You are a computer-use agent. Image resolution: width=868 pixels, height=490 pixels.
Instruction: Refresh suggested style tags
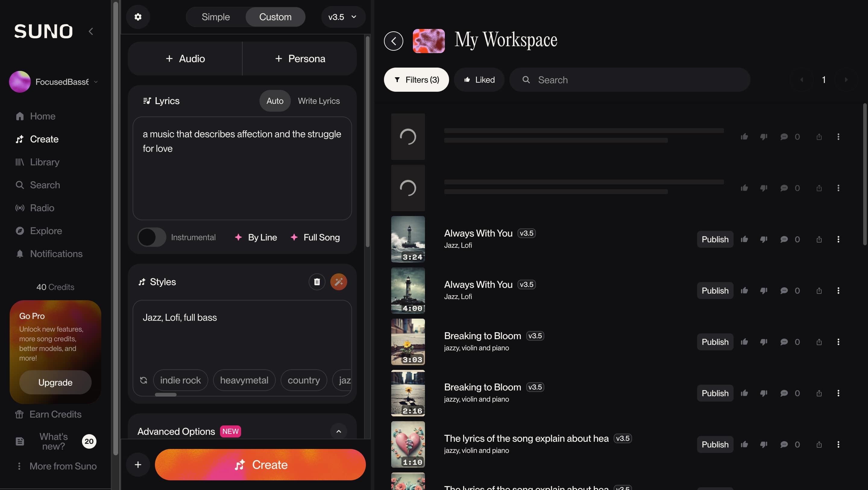[143, 380]
